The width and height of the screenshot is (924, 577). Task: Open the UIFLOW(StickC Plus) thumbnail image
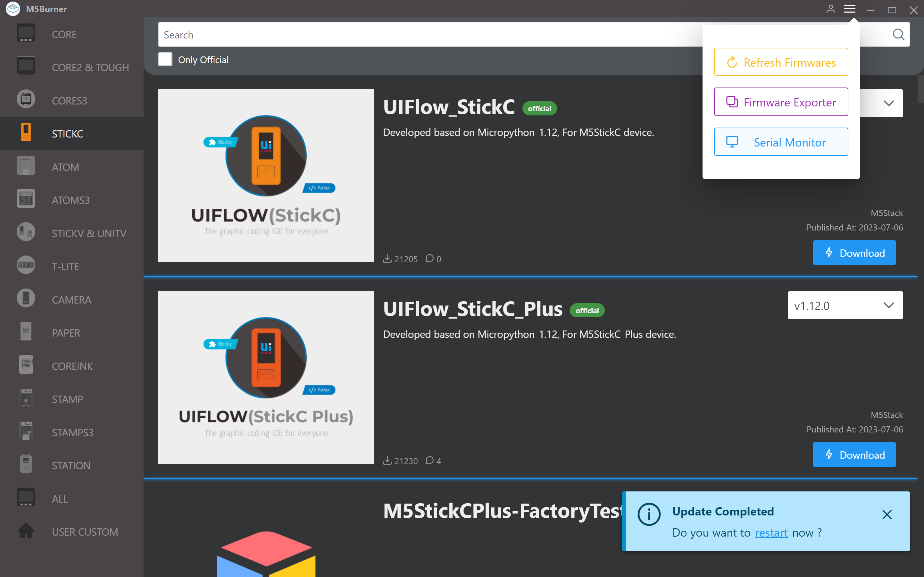pos(266,378)
